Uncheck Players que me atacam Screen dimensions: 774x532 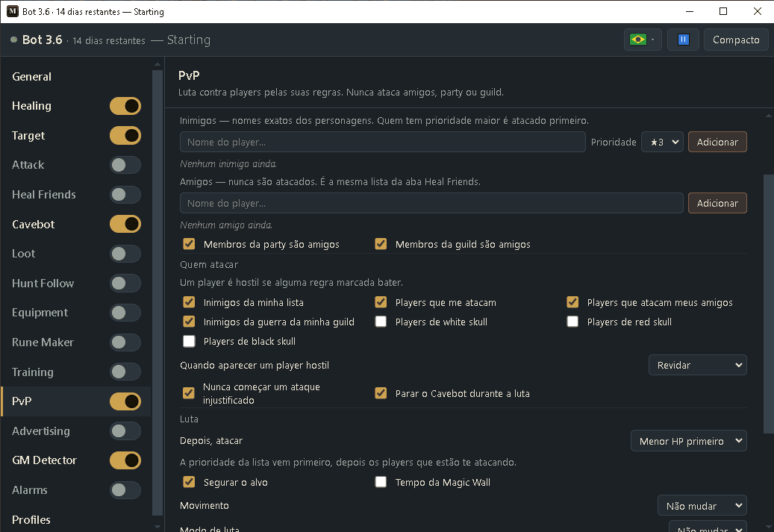381,302
